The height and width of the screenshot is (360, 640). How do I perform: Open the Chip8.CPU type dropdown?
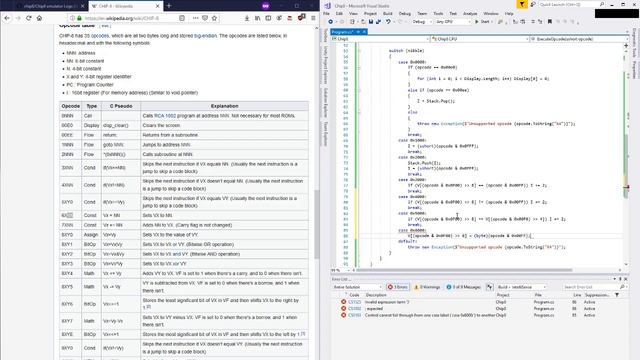tap(480, 39)
